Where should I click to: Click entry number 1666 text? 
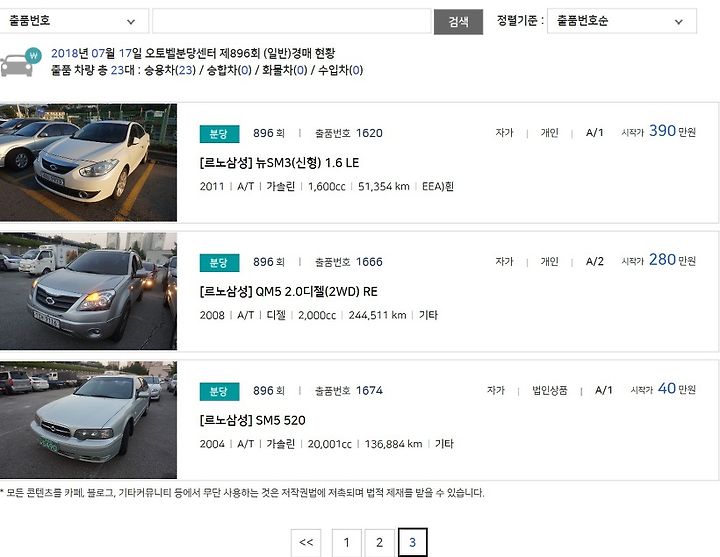point(349,262)
